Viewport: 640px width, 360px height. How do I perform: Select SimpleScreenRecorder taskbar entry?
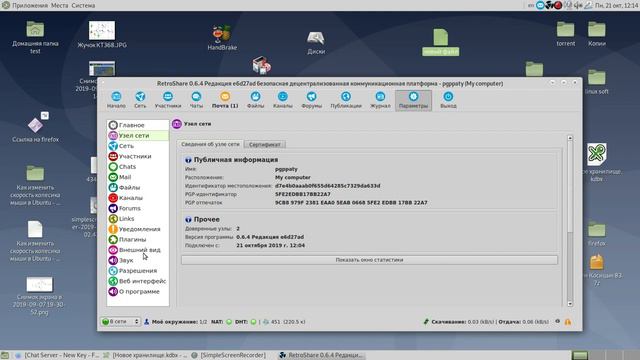point(229,355)
